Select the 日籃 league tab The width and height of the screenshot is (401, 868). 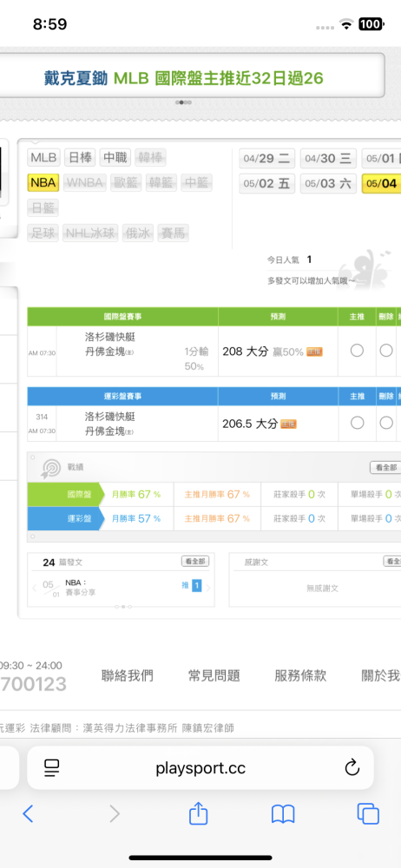pos(43,208)
